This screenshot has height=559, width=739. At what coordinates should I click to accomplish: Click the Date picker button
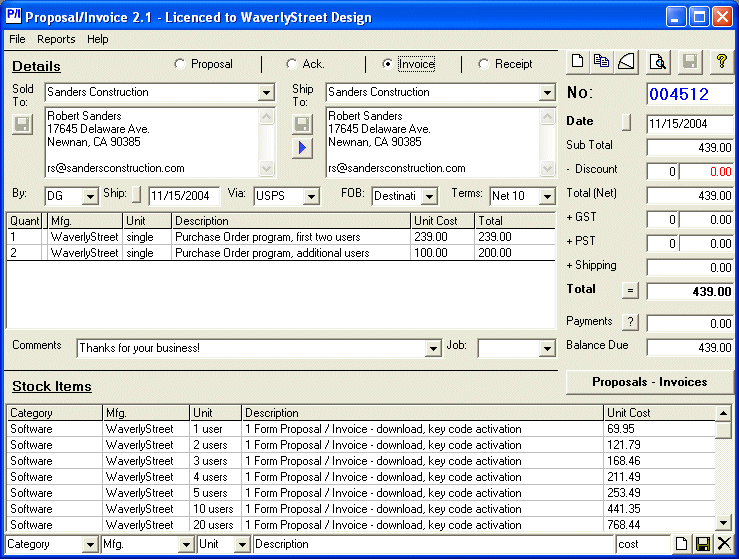[x=626, y=122]
